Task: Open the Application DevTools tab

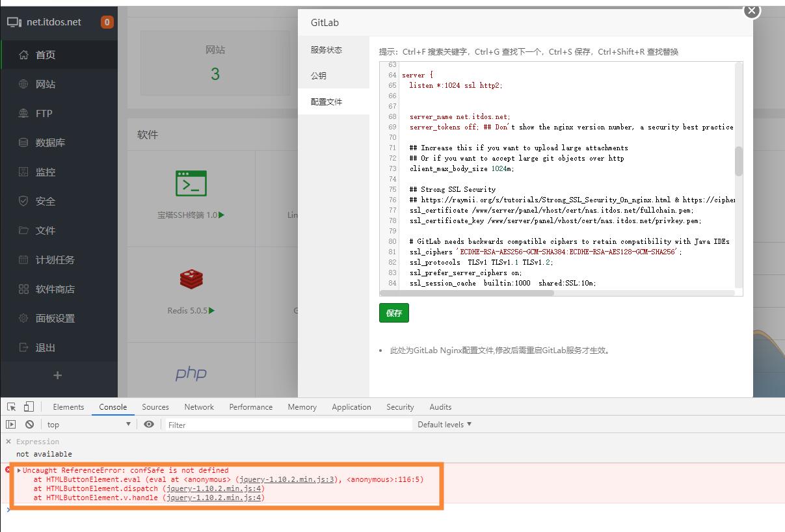Action: point(351,406)
